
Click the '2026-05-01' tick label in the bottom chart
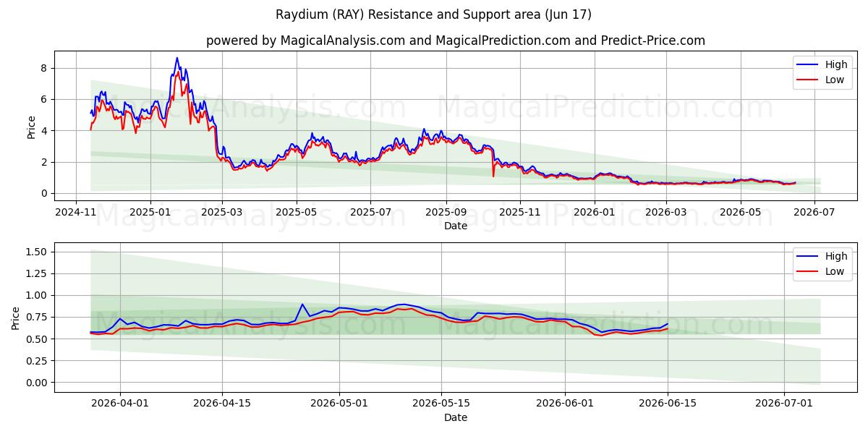click(339, 404)
